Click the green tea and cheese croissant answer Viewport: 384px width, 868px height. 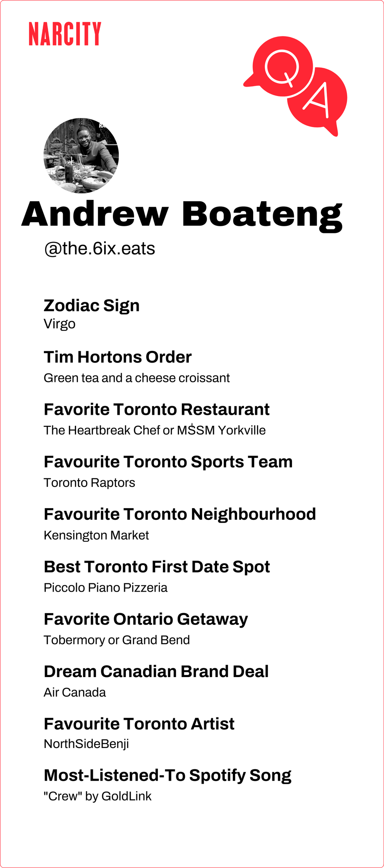pos(136,378)
